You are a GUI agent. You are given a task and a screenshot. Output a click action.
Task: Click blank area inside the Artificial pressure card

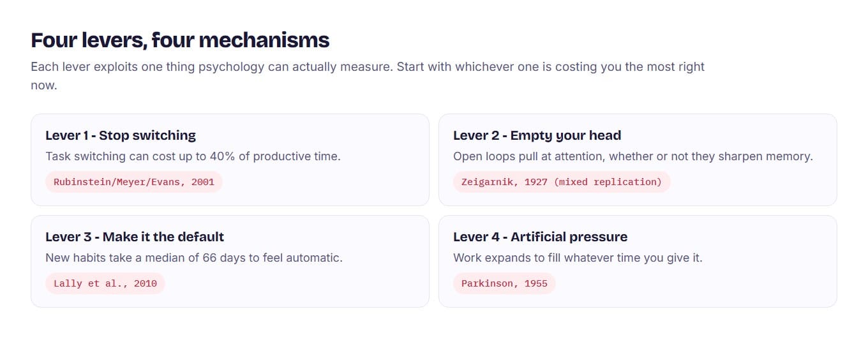702,283
